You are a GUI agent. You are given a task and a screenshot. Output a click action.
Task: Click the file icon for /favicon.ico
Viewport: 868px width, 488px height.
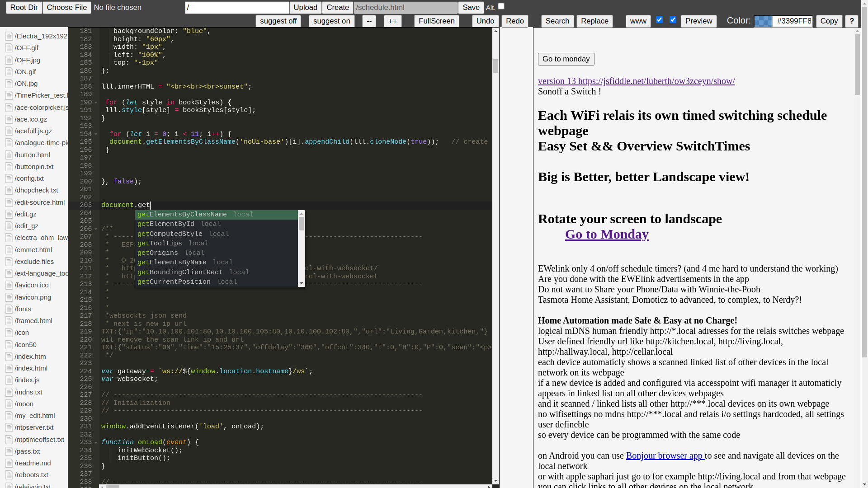(9, 285)
